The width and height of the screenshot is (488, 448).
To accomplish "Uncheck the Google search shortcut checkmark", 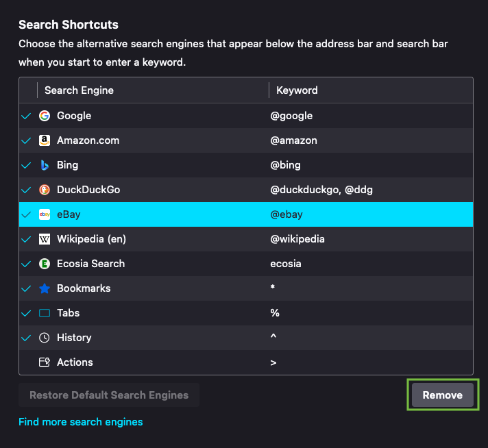I will click(x=27, y=116).
